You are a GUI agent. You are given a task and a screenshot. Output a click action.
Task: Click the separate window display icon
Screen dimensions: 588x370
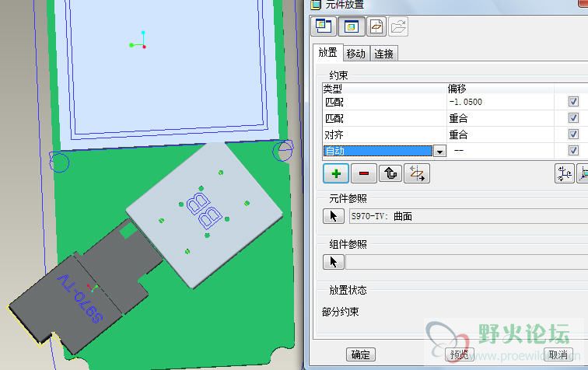[x=324, y=26]
